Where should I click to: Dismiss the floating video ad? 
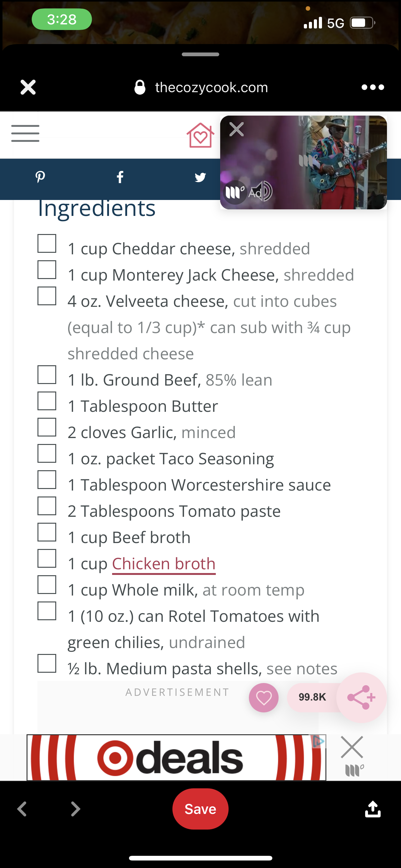point(236,129)
